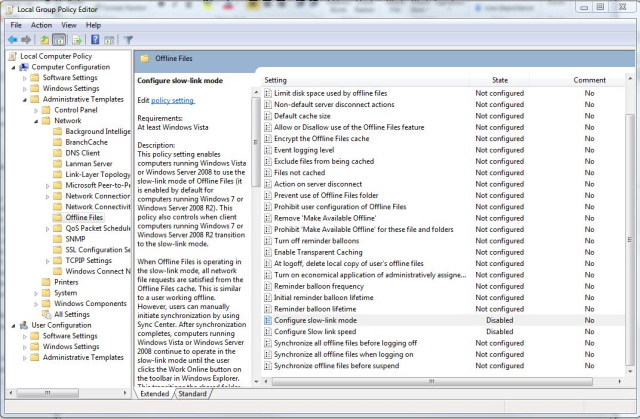Collapse the Computer Configuration tree node
This screenshot has width=640, height=419.
(11, 67)
